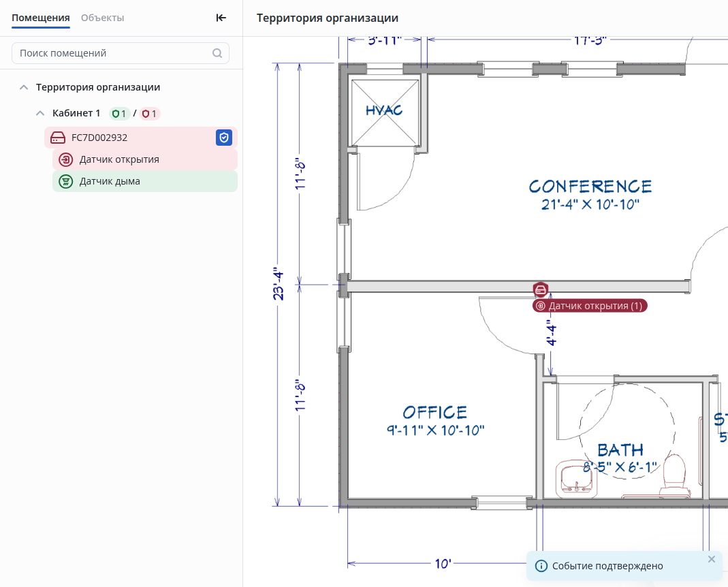
Task: Select the Кабинет 1 room item
Action: 76,113
